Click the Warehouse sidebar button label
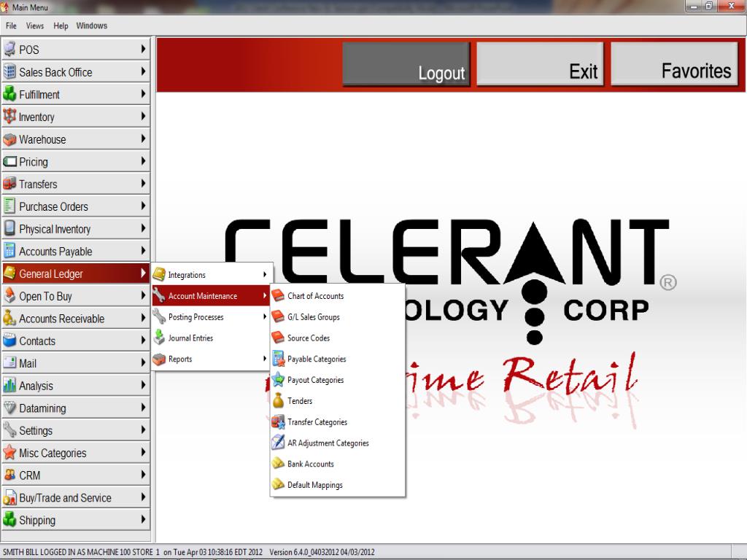 [42, 139]
